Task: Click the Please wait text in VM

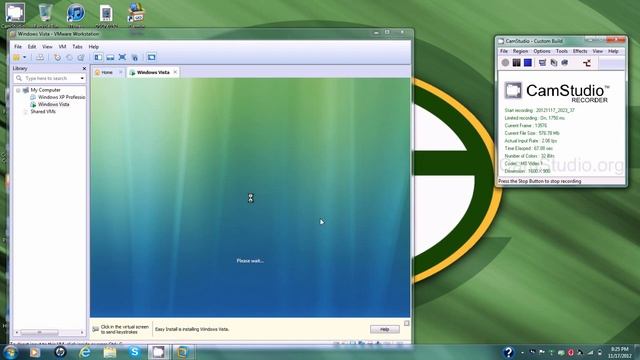Action: 250,261
